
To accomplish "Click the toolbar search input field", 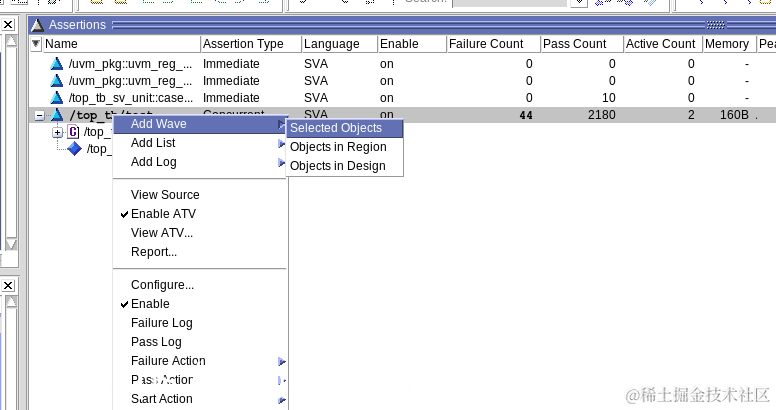I will [510, 3].
